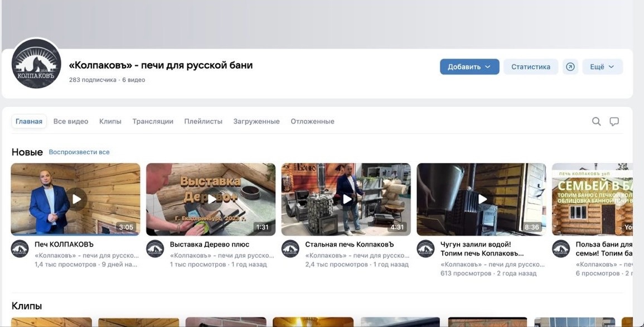Click the Новые section heading
The image size is (644, 327).
[x=27, y=152]
